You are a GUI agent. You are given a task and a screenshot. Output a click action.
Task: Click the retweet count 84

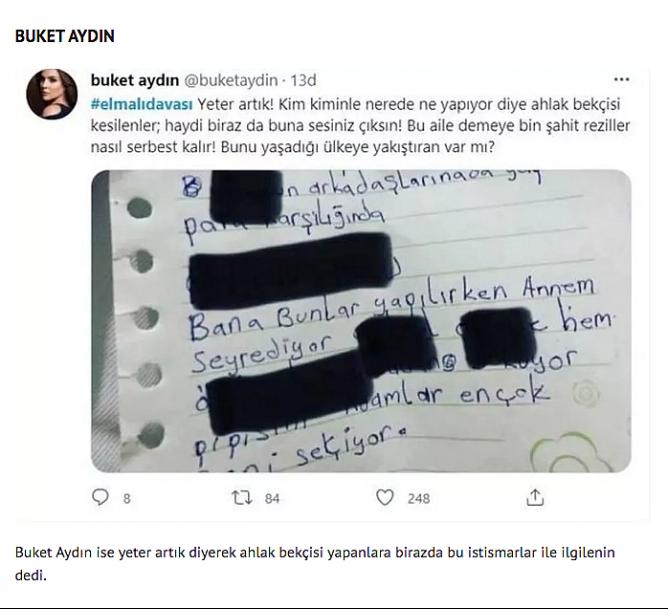[x=272, y=498]
